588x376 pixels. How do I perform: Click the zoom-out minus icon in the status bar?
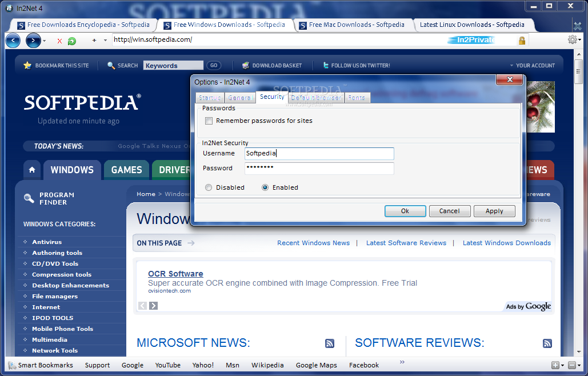[571, 365]
